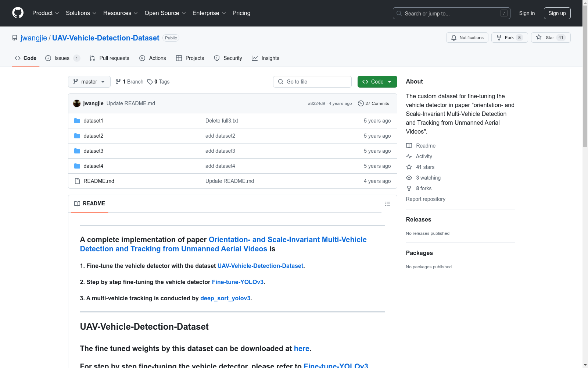Click the star icon next to 41 stars
The image size is (588, 368).
[x=409, y=167]
